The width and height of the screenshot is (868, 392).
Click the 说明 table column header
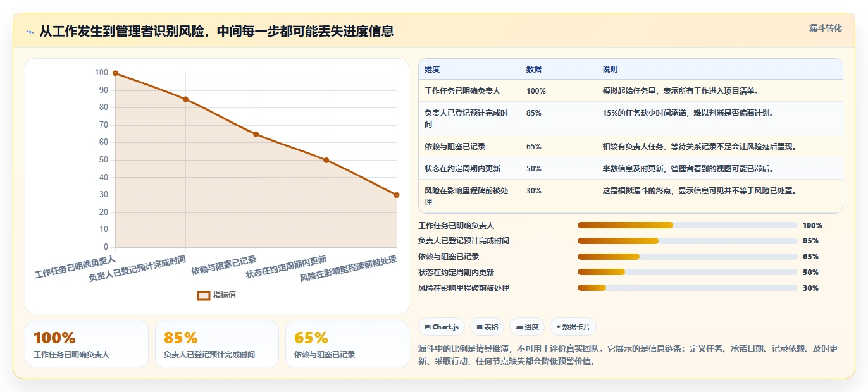(x=611, y=70)
